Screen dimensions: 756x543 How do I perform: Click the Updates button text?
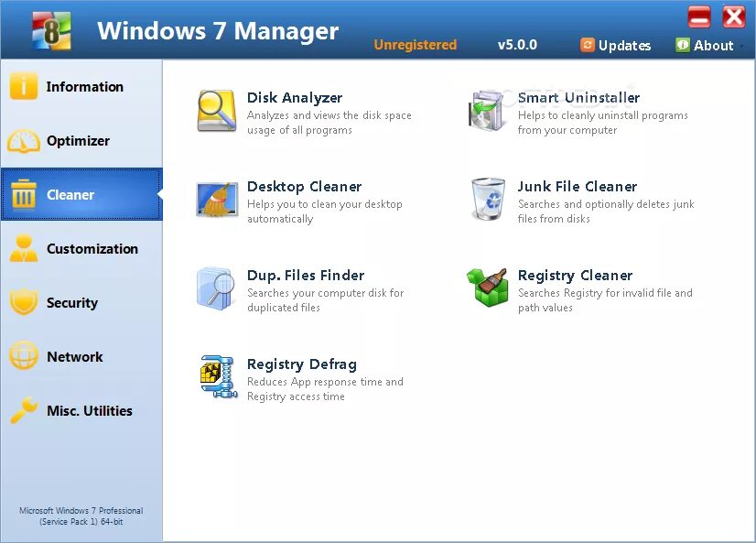tap(625, 46)
